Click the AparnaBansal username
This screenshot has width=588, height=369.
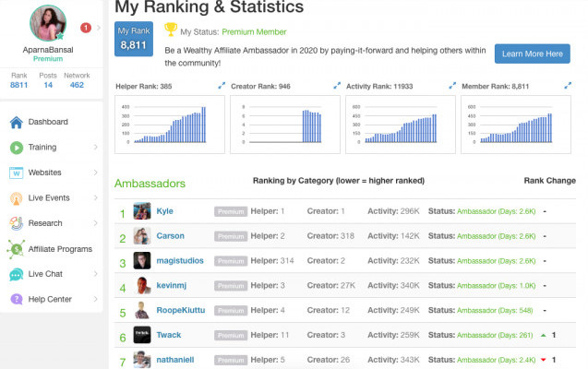(x=48, y=50)
